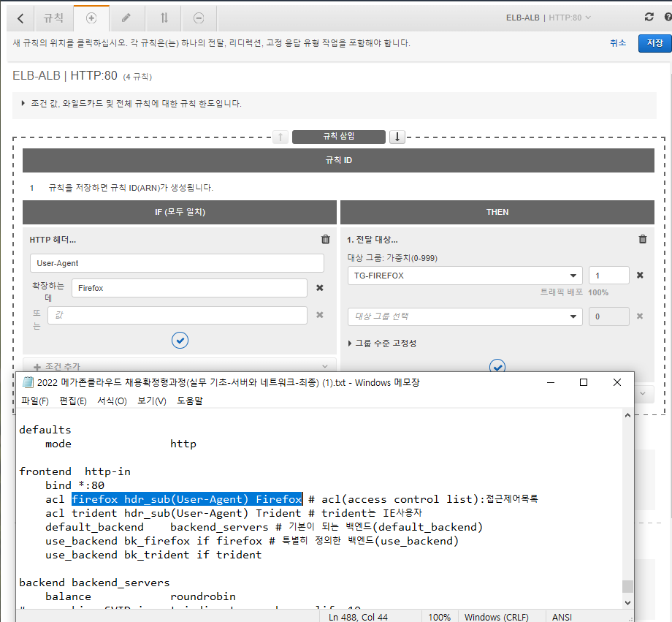This screenshot has height=622, width=672.
Task: Click the move rule down arrow
Action: [x=397, y=137]
